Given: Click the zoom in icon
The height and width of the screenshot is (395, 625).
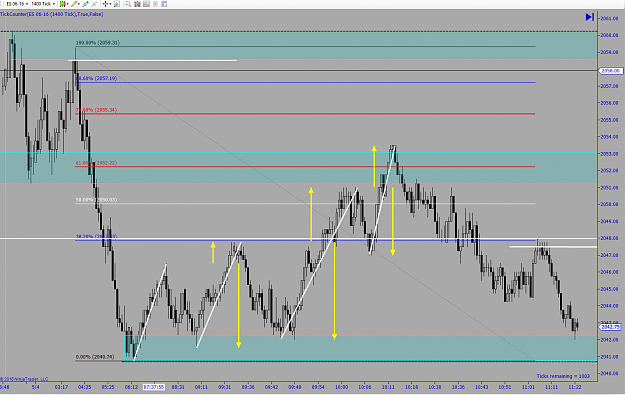Looking at the screenshot, I should [x=86, y=4].
